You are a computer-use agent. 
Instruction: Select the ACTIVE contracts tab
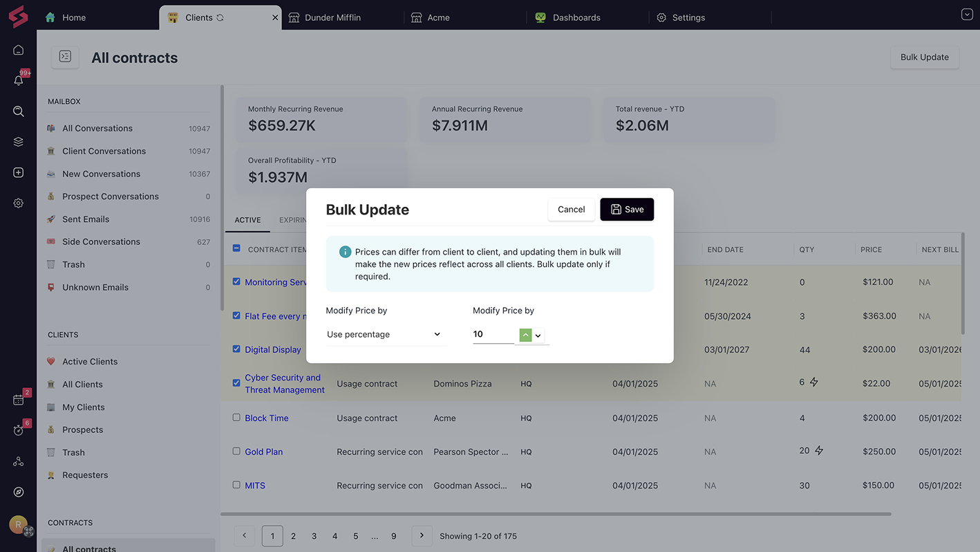coord(247,220)
